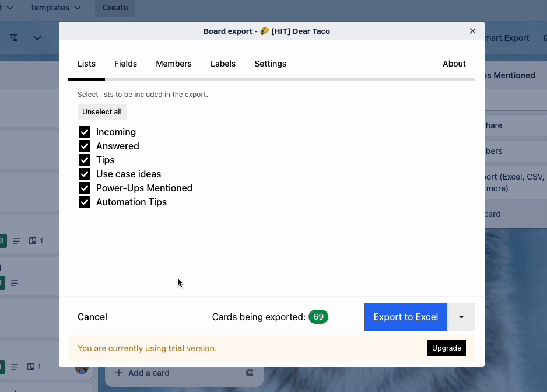Toggle the Use case ideas checkbox

coord(85,174)
